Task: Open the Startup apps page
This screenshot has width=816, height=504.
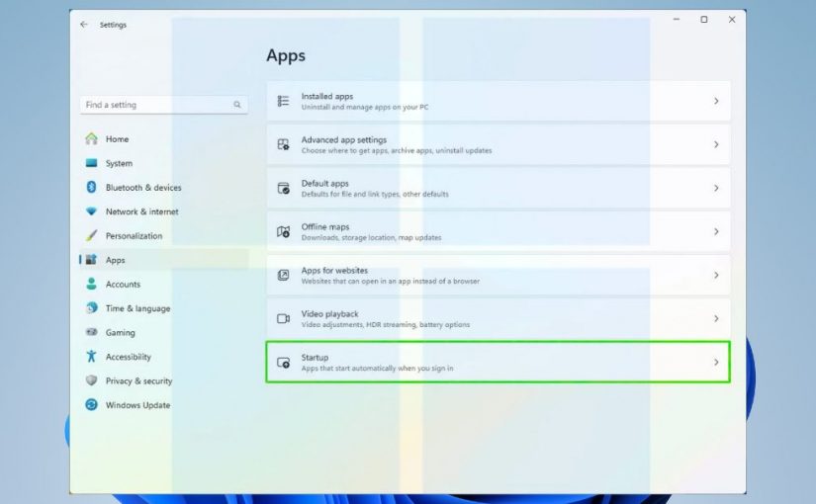Action: tap(499, 362)
